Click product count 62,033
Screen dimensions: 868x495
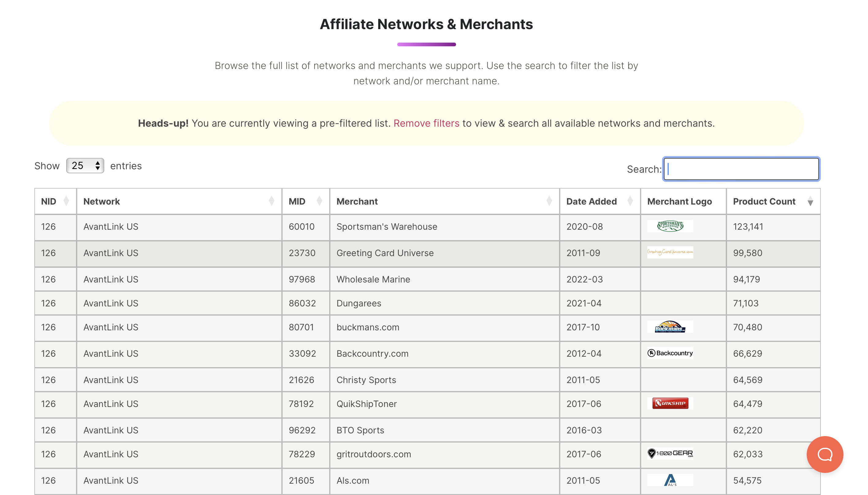click(748, 454)
